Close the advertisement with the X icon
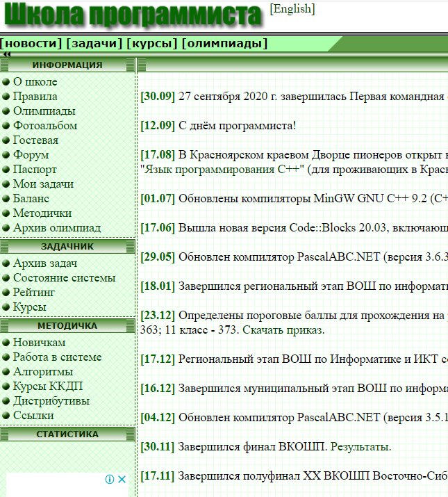448x497 pixels. 122,479
